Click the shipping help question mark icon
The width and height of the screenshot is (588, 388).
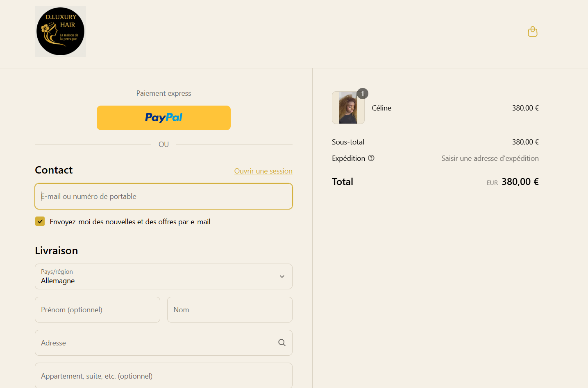tap(371, 158)
